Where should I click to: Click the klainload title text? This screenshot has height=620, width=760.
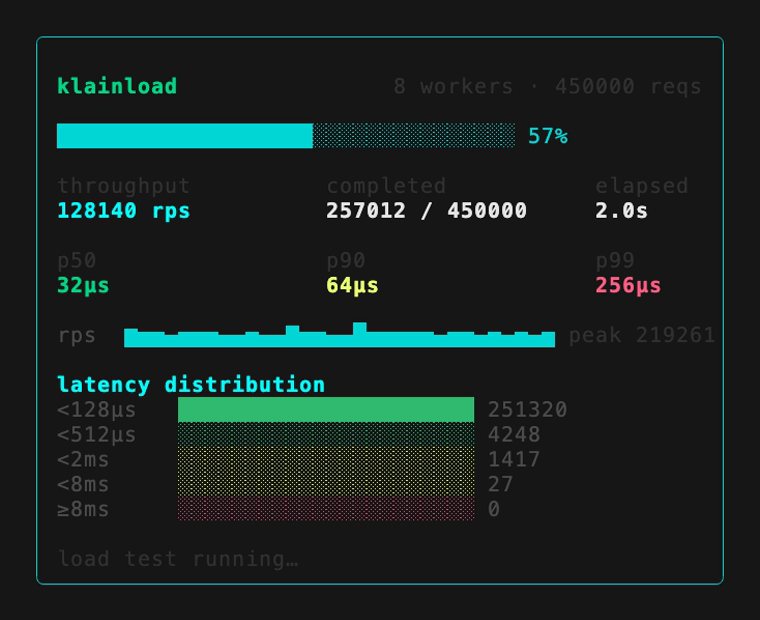pyautogui.click(x=117, y=86)
